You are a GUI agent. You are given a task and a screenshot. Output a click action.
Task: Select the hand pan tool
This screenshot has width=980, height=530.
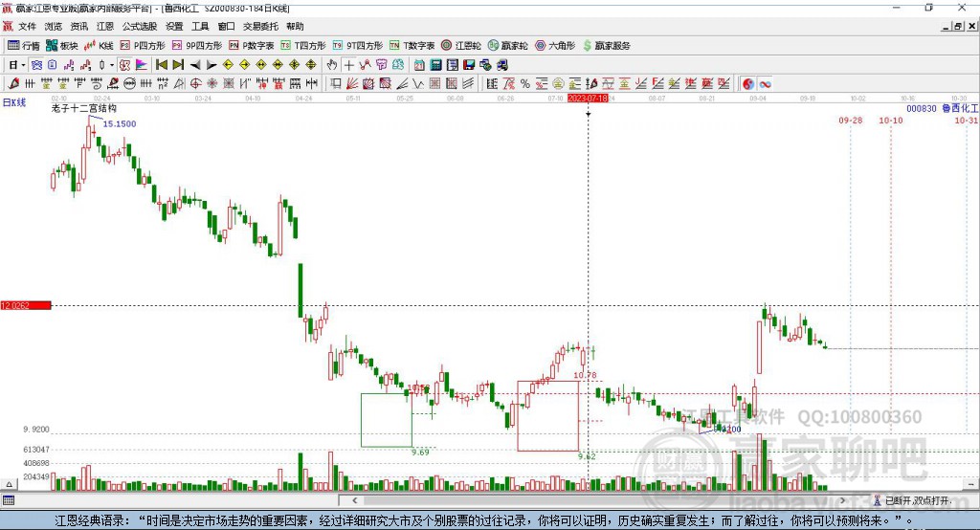point(332,65)
